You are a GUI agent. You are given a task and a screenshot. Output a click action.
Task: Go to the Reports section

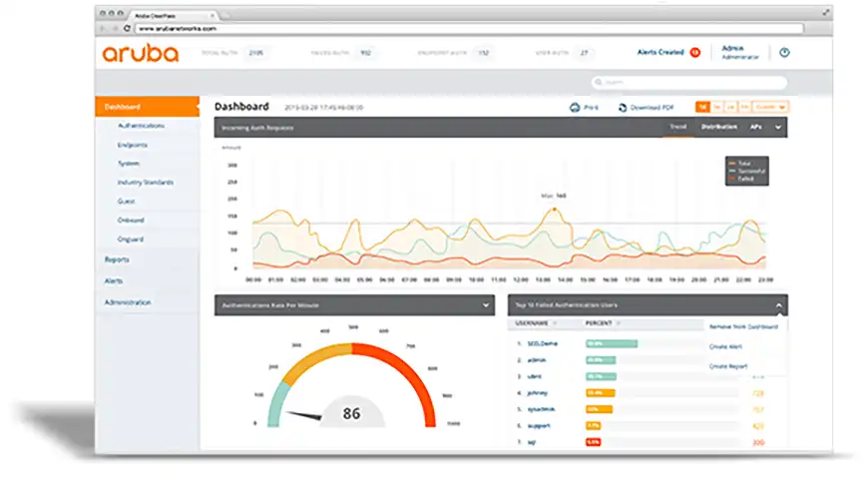pyautogui.click(x=117, y=259)
